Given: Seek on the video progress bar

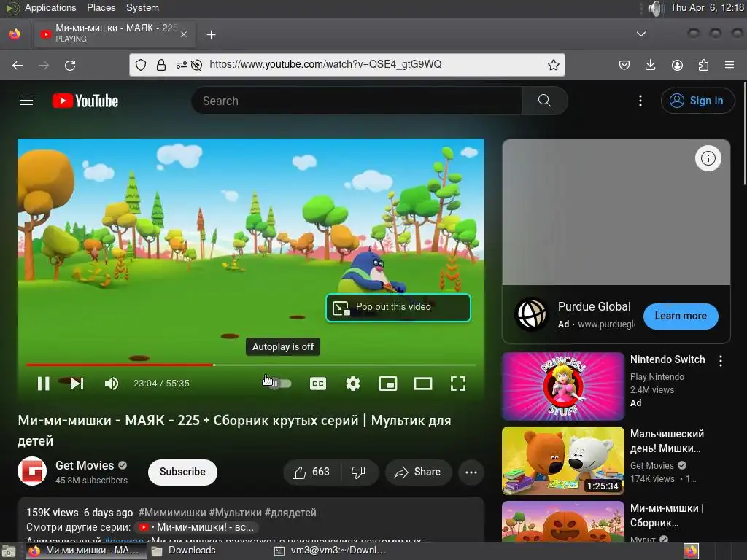Looking at the screenshot, I should coord(251,365).
